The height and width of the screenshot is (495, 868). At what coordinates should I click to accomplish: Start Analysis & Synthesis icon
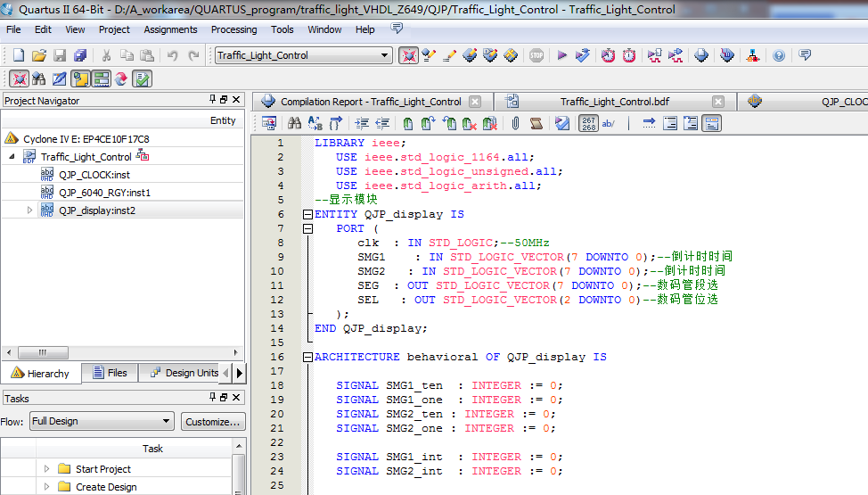(x=582, y=55)
